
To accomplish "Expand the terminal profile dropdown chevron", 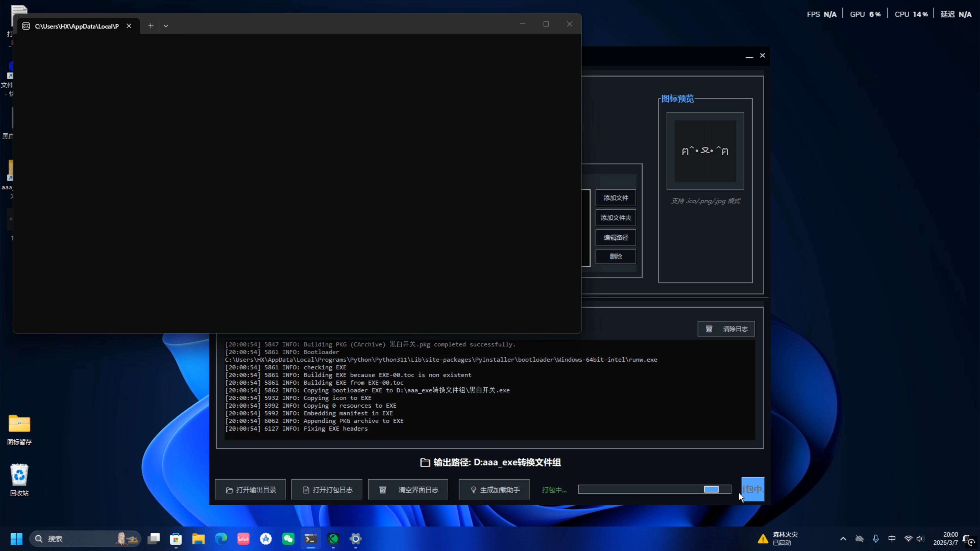I will 166,26.
